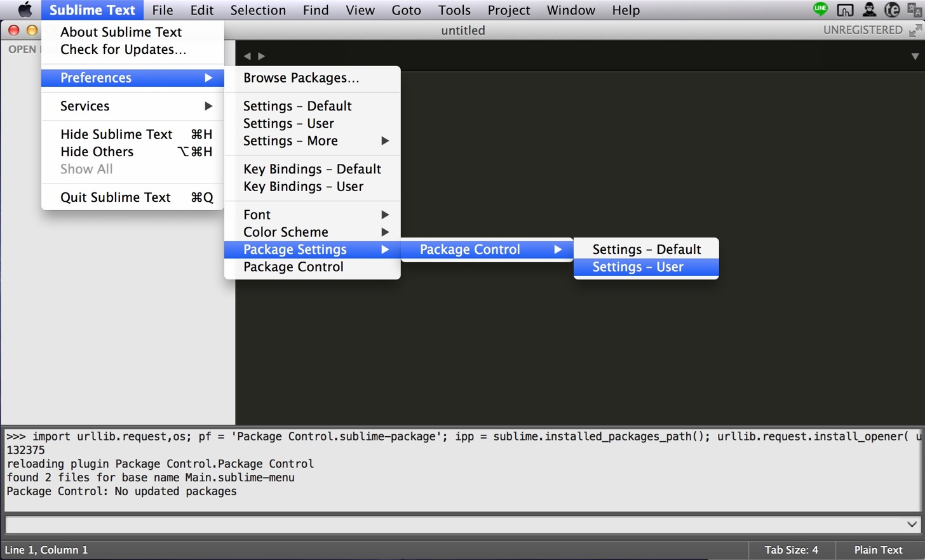Change the Plain Text syntax selector
The width and height of the screenshot is (925, 560).
[x=878, y=550]
